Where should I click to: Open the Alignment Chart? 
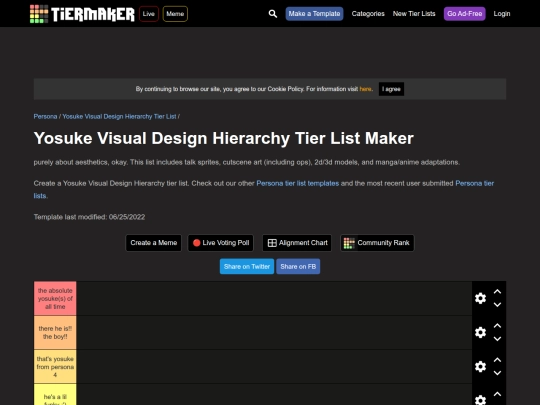pos(297,243)
